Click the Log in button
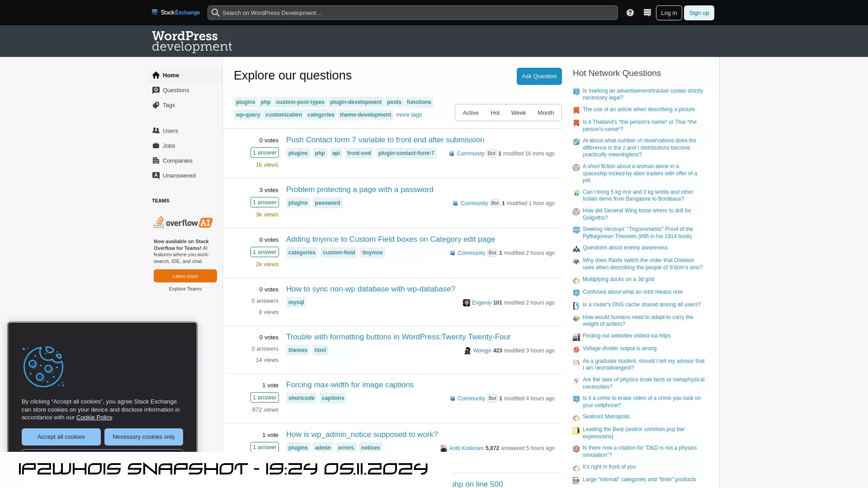Image resolution: width=868 pixels, height=488 pixels. click(669, 13)
